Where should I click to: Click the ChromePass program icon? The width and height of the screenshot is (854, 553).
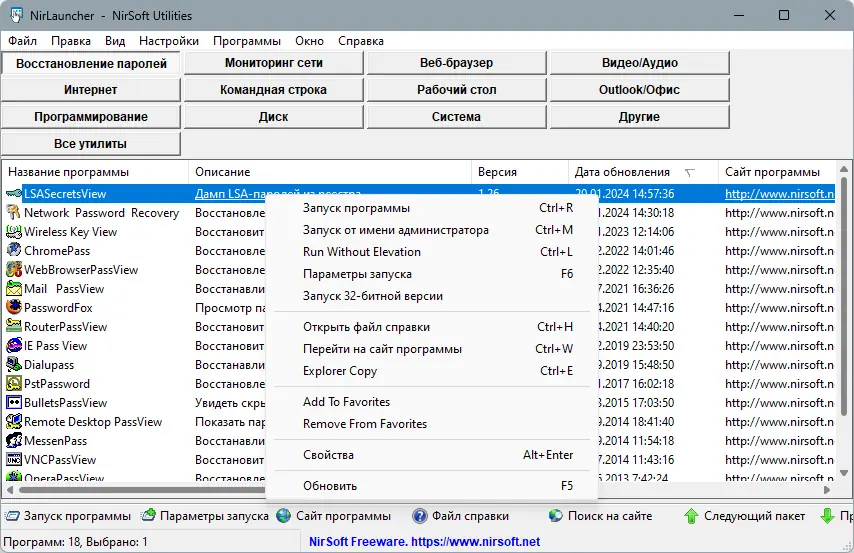click(14, 251)
